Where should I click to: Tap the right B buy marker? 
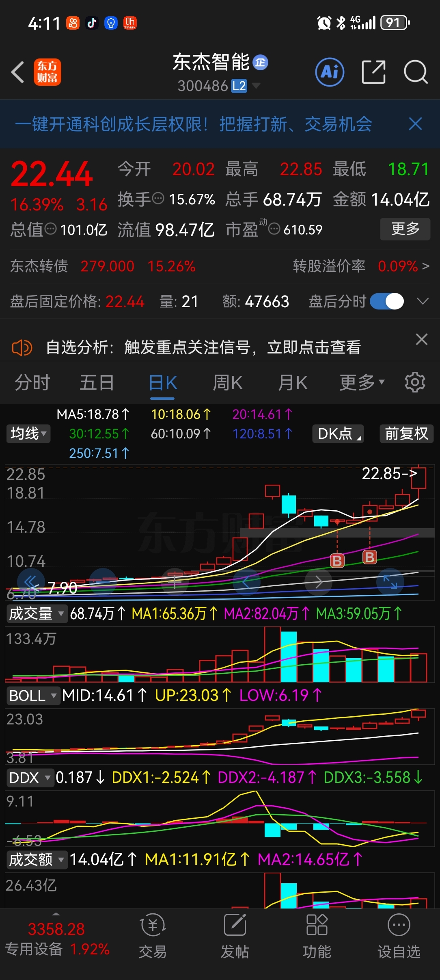pos(370,557)
